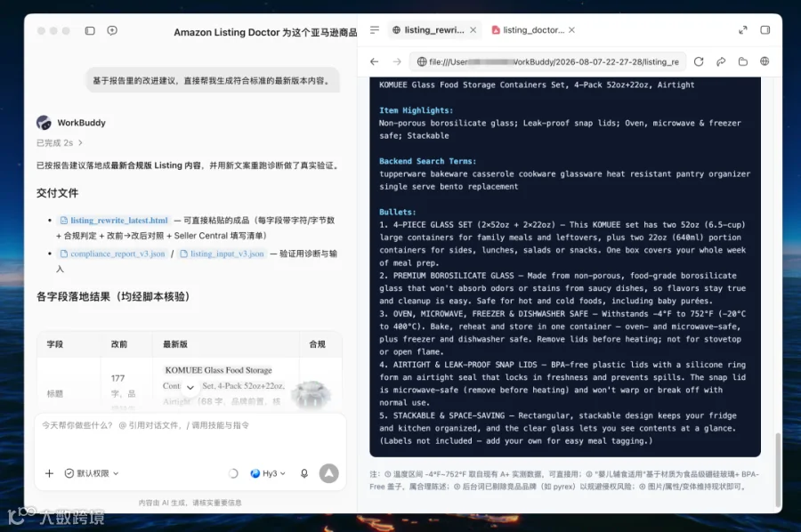The image size is (801, 532).
Task: Activate microphone voice input
Action: tap(304, 473)
